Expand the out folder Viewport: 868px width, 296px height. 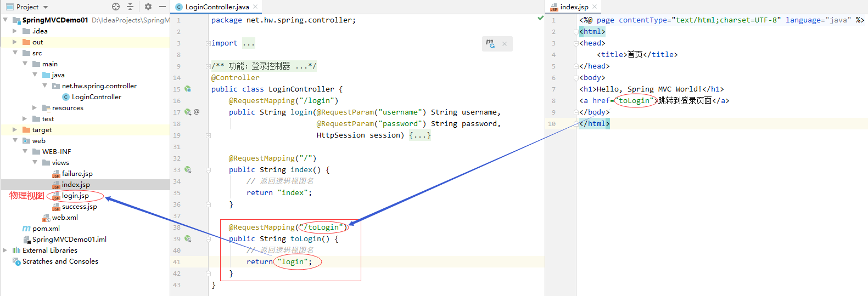pos(15,42)
